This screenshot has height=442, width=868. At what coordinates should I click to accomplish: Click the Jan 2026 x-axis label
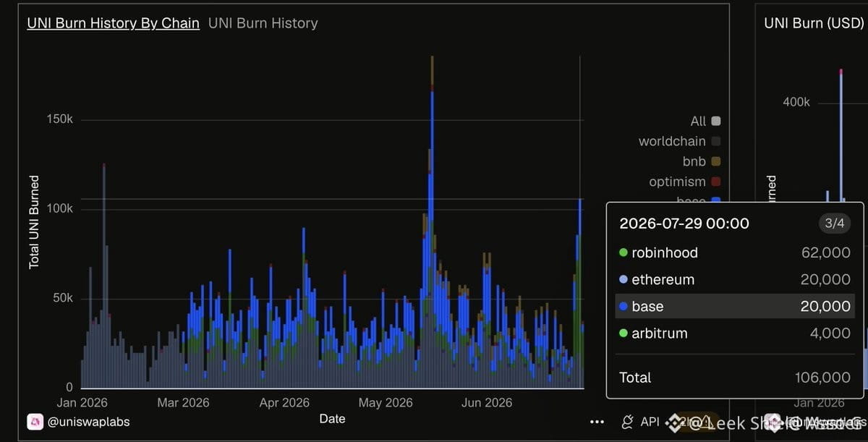click(82, 402)
